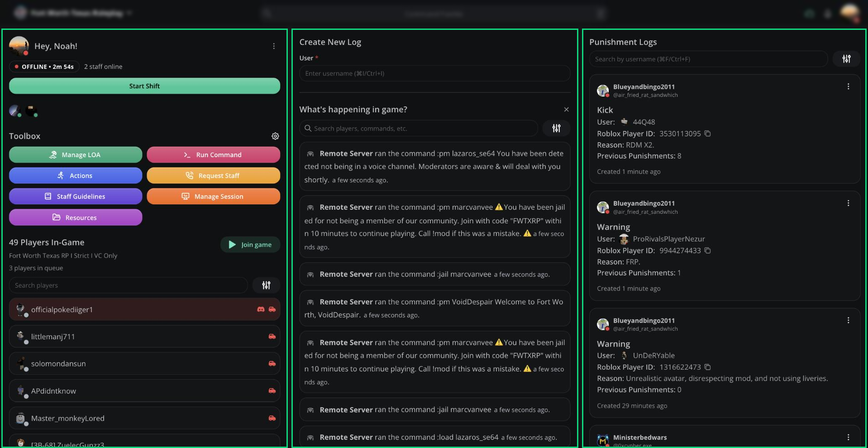Copy Roblox Player ID 3530113095
868x448 pixels.
click(708, 134)
